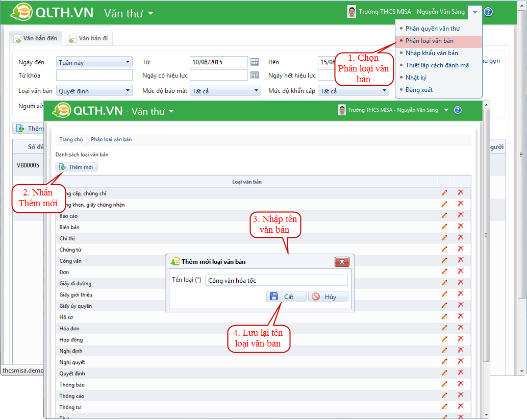This screenshot has height=420, width=527.
Task: Switch to 'Văn bản đi' tab
Action: [x=89, y=38]
